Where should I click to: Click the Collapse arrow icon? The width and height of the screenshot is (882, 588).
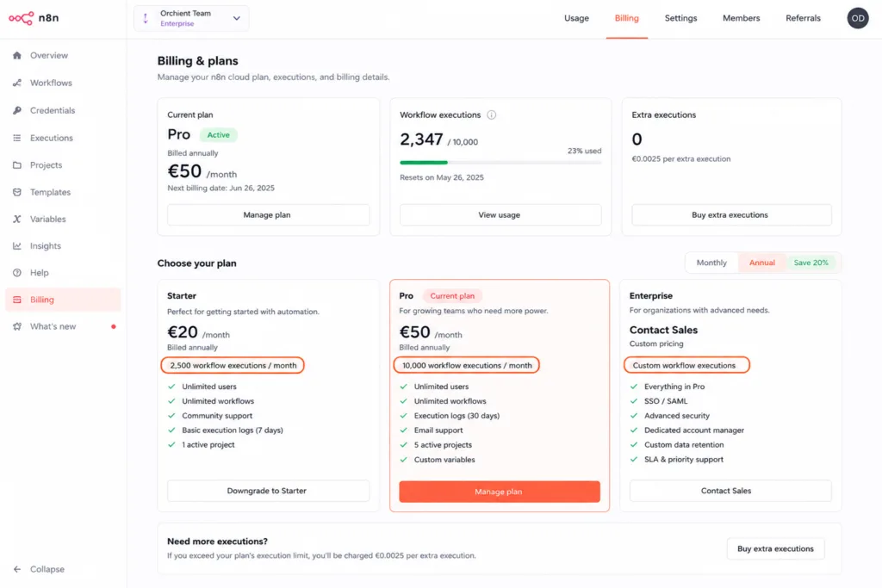pos(17,569)
